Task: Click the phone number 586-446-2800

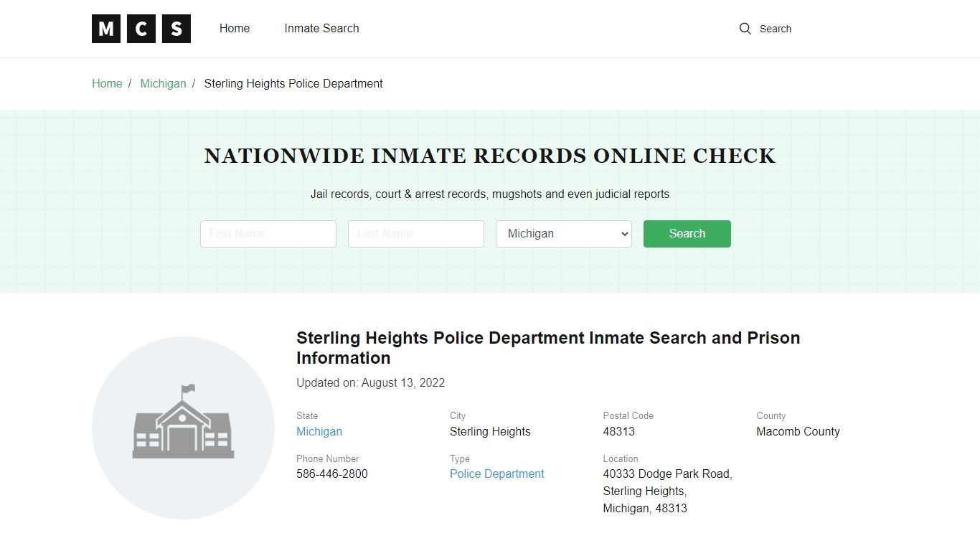Action: (x=332, y=474)
